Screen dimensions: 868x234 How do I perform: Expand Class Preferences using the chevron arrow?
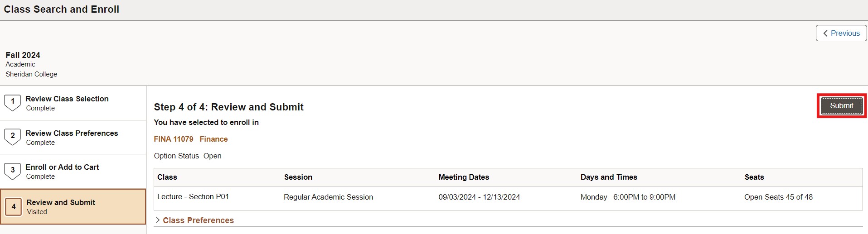tap(157, 220)
